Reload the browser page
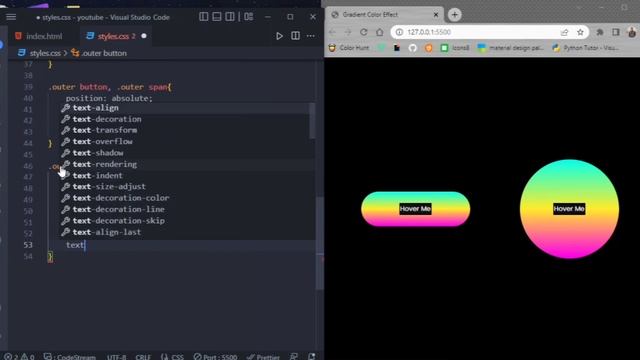The image size is (640, 360). click(364, 32)
